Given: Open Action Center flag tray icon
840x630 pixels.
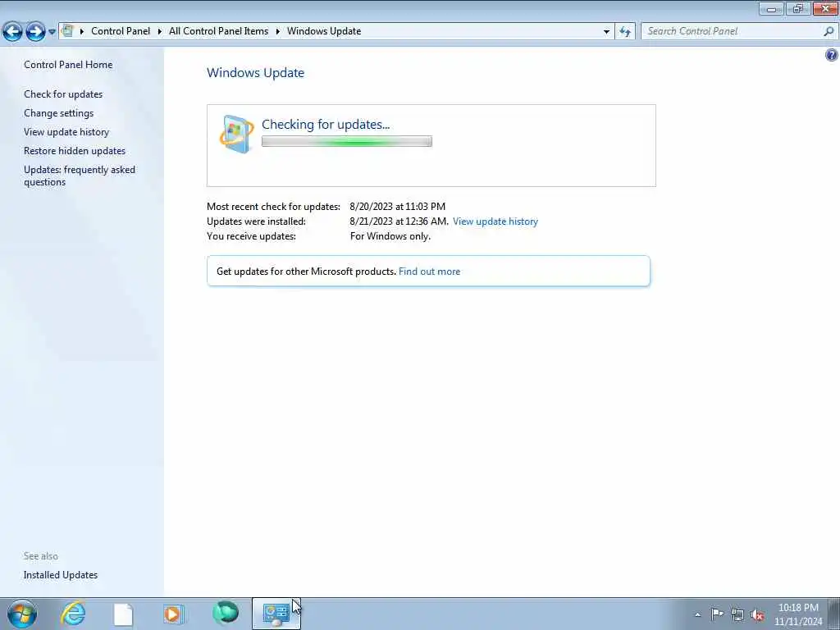Looking at the screenshot, I should click(717, 614).
